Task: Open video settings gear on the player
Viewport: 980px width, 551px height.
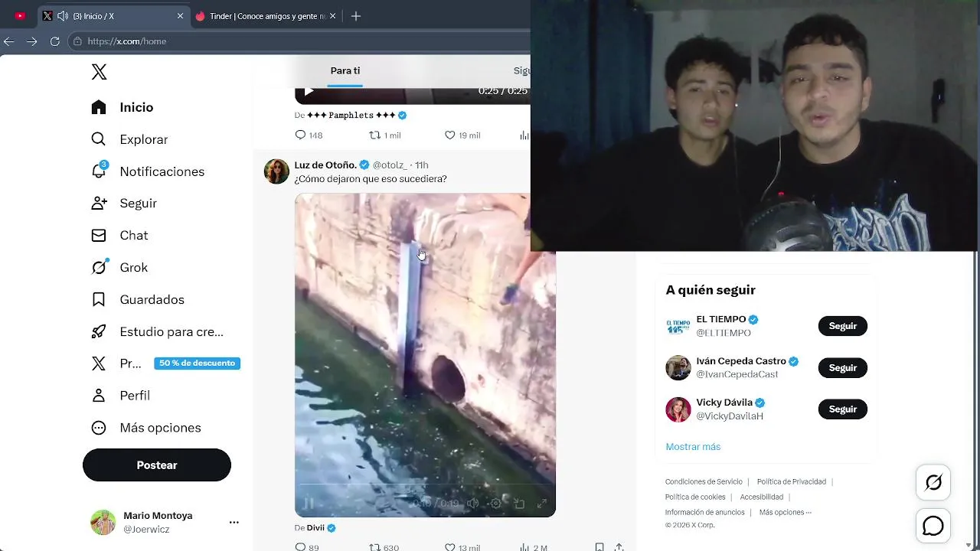Action: click(496, 503)
